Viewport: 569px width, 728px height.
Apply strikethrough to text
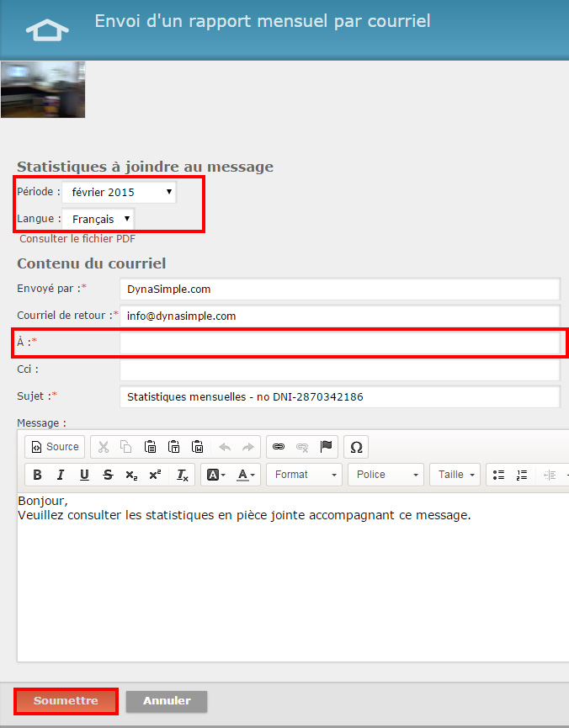tap(108, 475)
